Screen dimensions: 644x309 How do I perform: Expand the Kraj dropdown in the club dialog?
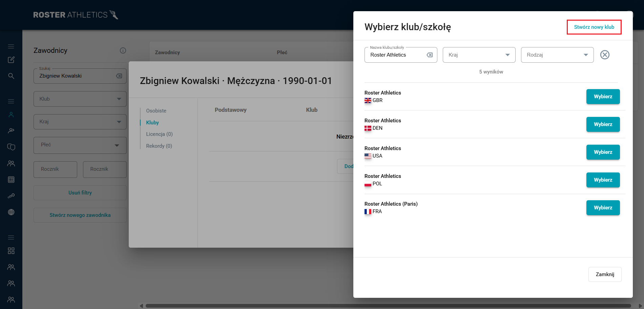pos(479,55)
